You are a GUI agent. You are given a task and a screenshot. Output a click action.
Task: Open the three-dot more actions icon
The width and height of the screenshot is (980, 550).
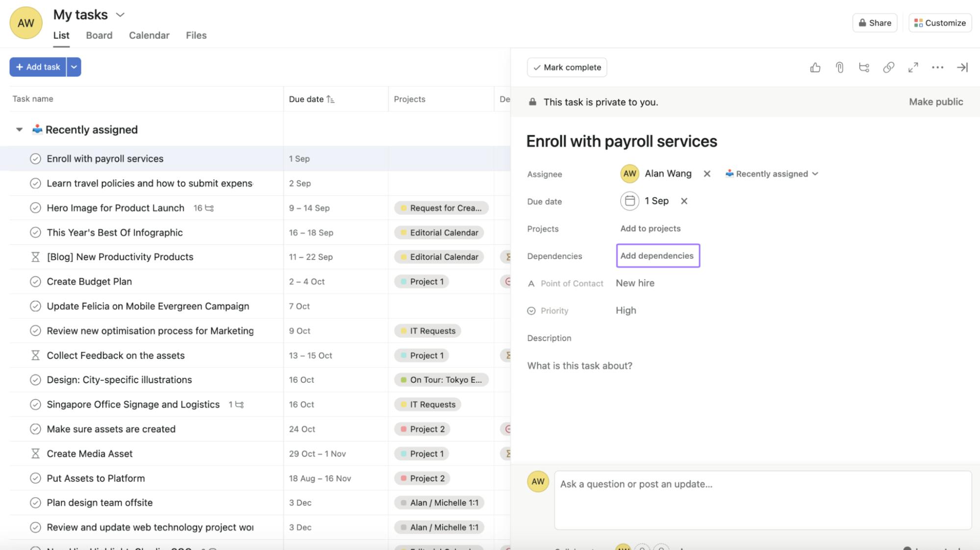pos(937,67)
